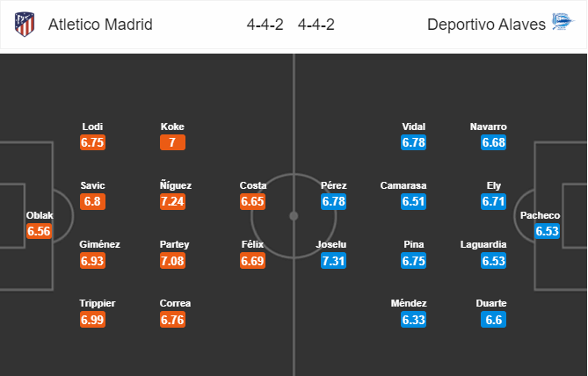Select Méndez's 6.33 rating badge
Image resolution: width=588 pixels, height=376 pixels.
414,319
